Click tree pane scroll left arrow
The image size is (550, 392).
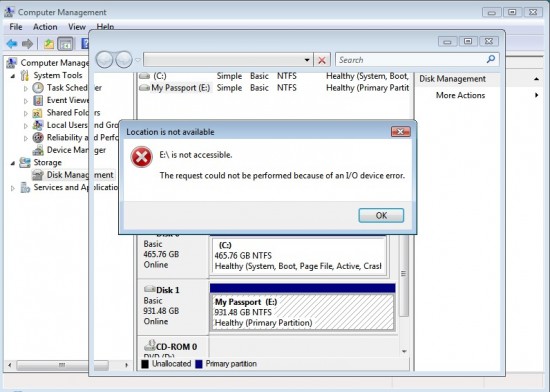[10, 365]
